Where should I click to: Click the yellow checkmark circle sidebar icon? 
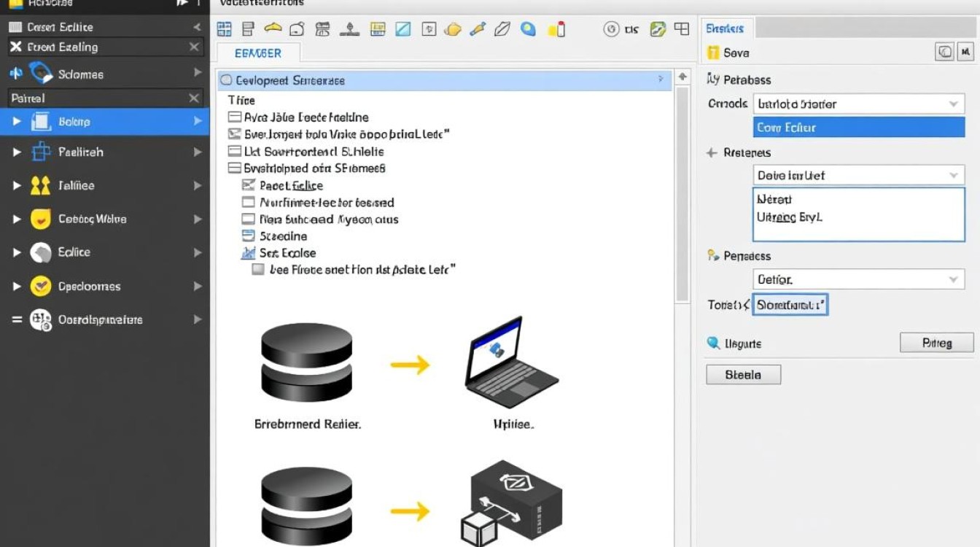pyautogui.click(x=40, y=287)
